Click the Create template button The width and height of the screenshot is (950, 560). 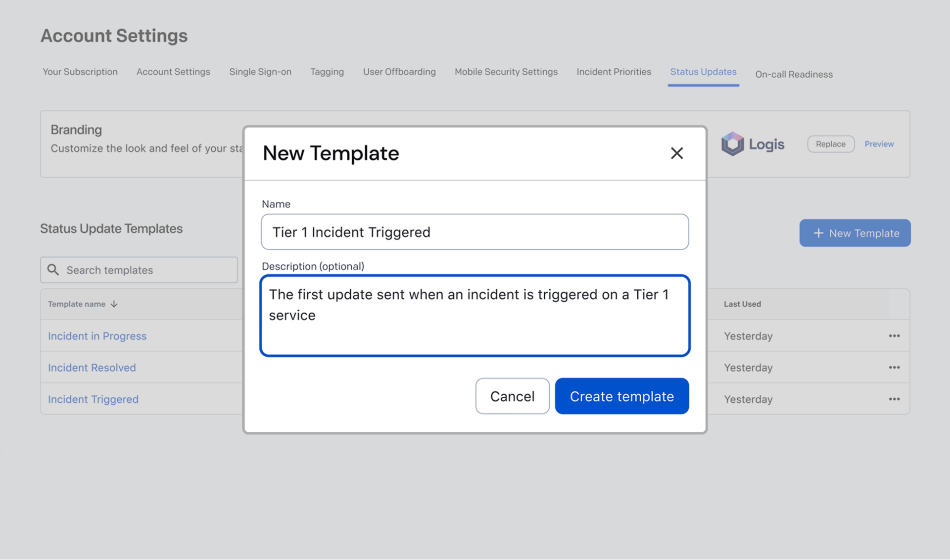[621, 396]
